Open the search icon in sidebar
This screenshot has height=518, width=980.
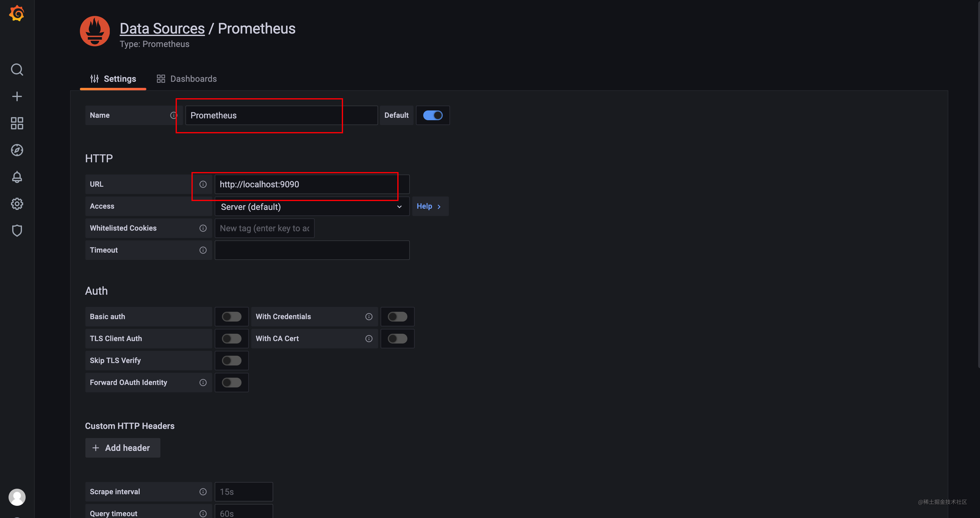click(x=17, y=70)
